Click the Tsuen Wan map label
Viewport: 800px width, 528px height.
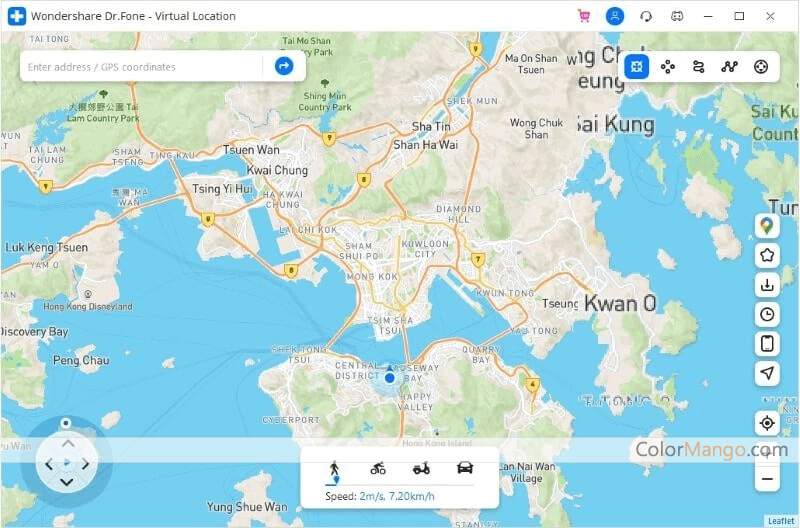pos(251,150)
